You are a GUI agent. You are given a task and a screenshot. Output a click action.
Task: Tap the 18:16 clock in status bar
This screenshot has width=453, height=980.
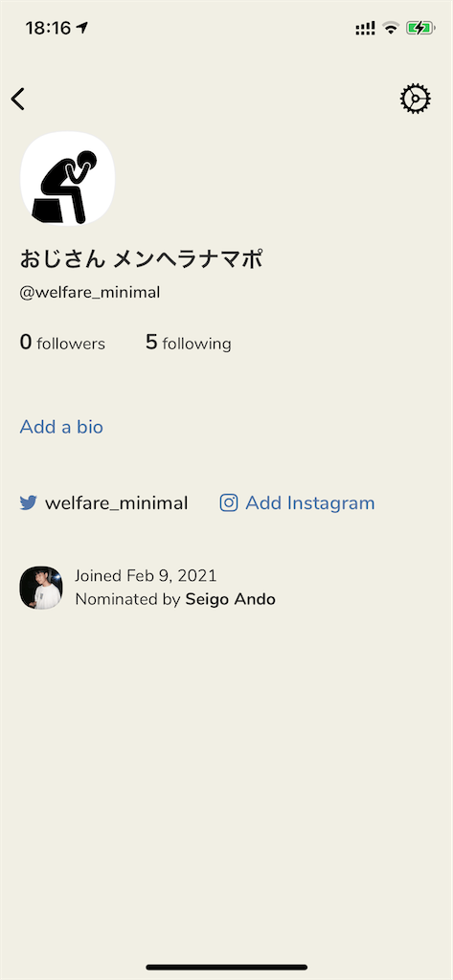click(48, 28)
